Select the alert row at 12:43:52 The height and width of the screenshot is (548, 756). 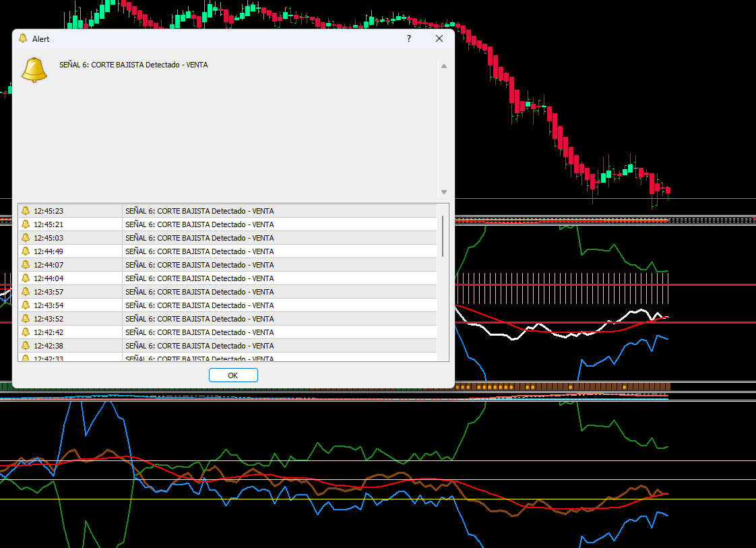[228, 319]
